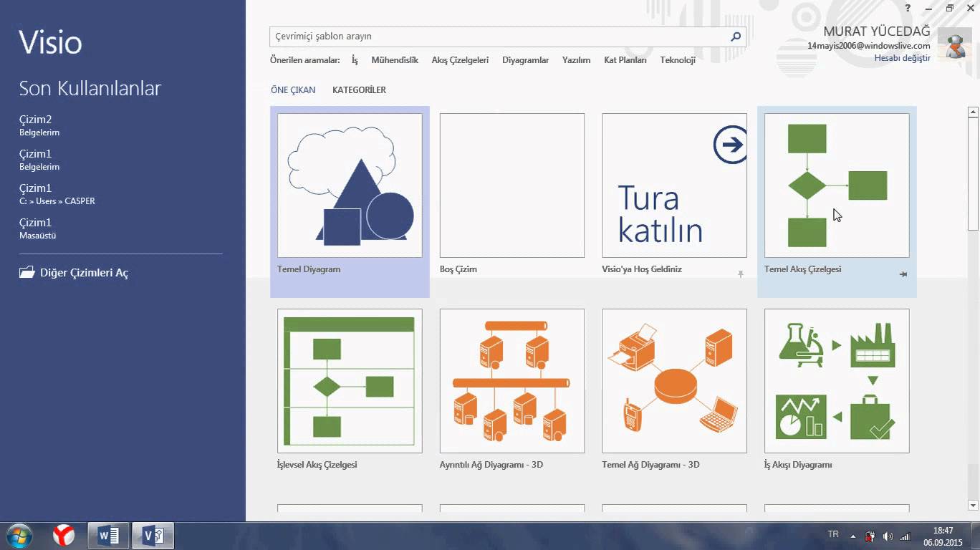Search suggested term Mühendislik

pyautogui.click(x=395, y=60)
